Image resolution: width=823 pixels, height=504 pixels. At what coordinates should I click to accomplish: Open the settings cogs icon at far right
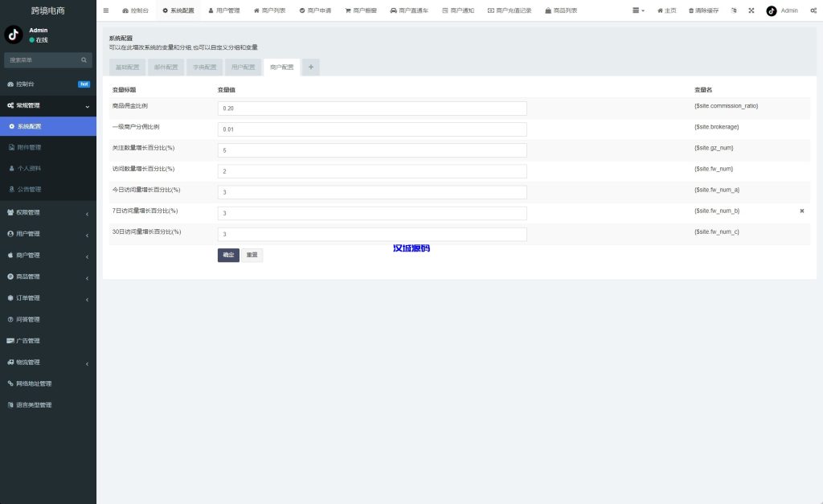(x=812, y=10)
